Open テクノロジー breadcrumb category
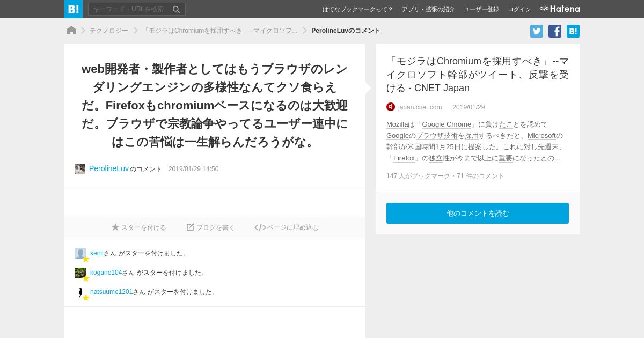 point(109,31)
